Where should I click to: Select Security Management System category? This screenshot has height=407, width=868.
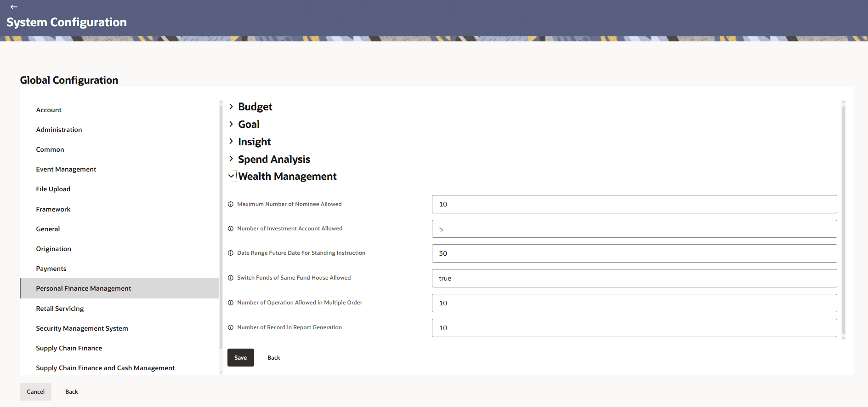tap(119, 328)
